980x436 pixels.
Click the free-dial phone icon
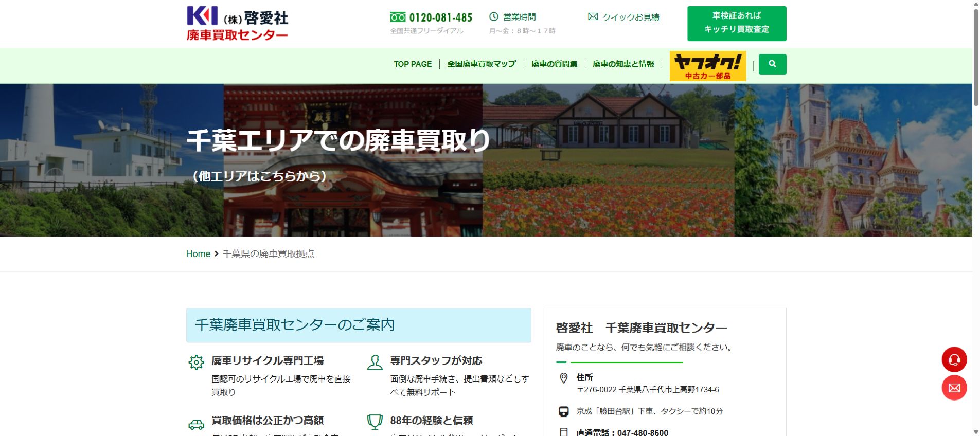tap(398, 17)
